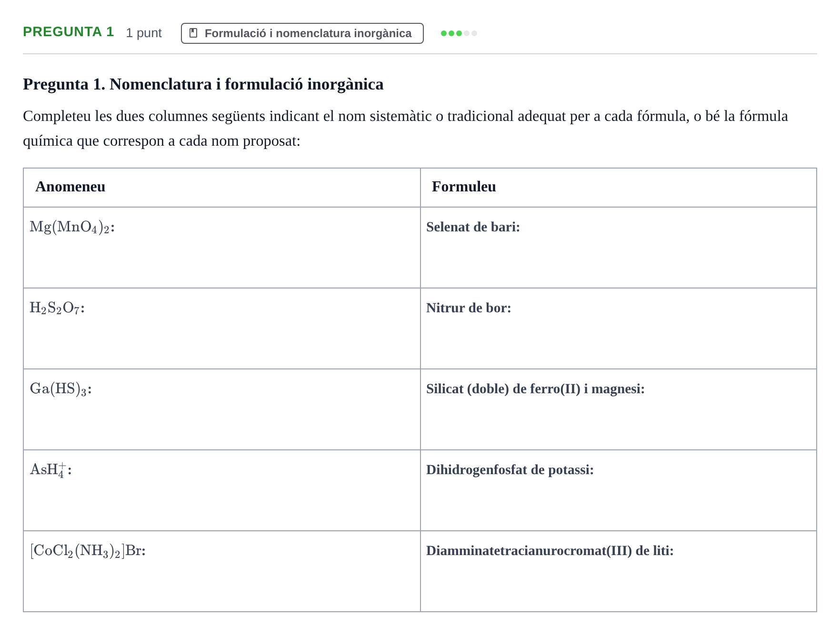Click the book icon in topic tag
This screenshot has width=840, height=636.
(193, 33)
